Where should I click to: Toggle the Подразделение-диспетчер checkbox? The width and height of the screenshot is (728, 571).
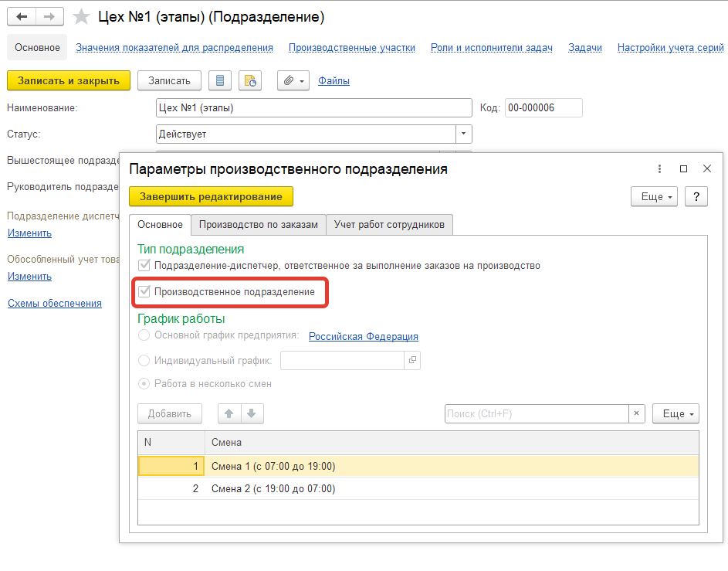tap(144, 266)
